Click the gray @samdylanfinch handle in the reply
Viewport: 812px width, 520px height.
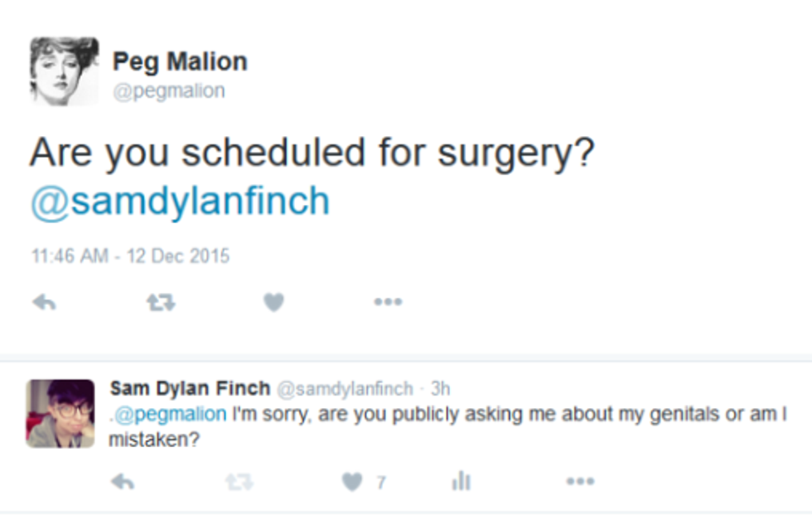(x=343, y=389)
